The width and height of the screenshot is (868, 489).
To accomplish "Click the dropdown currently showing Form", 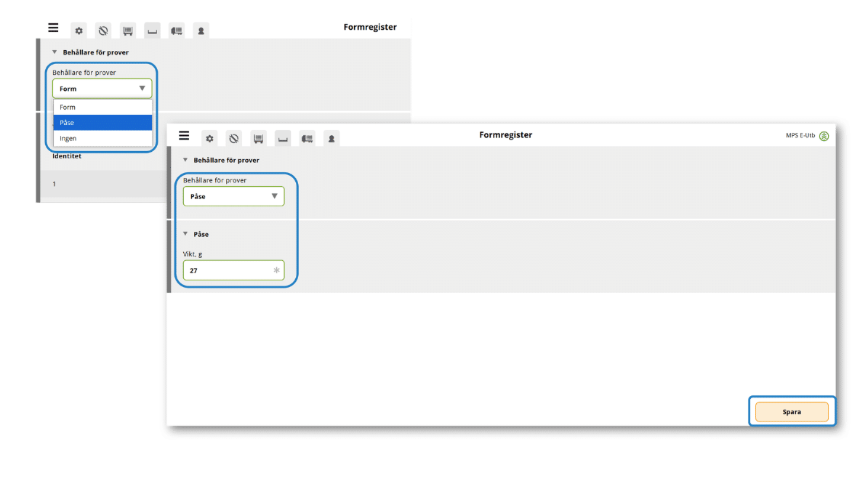I will 103,89.
